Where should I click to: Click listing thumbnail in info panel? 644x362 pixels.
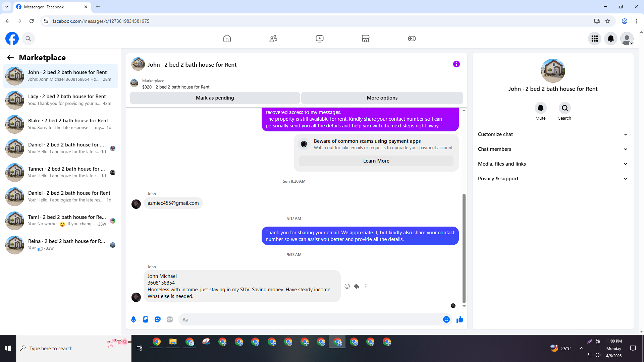(553, 71)
